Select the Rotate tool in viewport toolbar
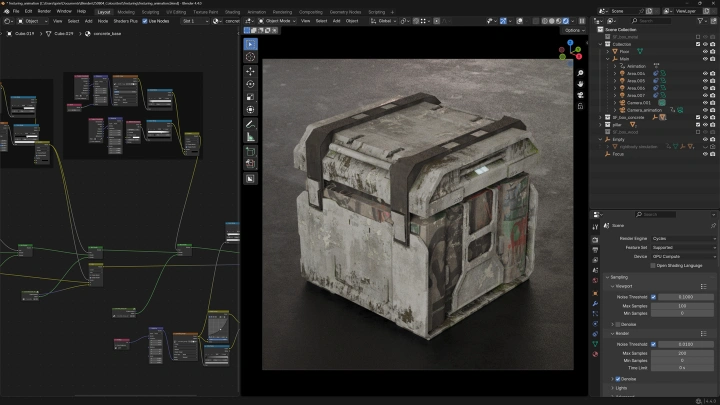Image resolution: width=720 pixels, height=405 pixels. click(x=250, y=84)
